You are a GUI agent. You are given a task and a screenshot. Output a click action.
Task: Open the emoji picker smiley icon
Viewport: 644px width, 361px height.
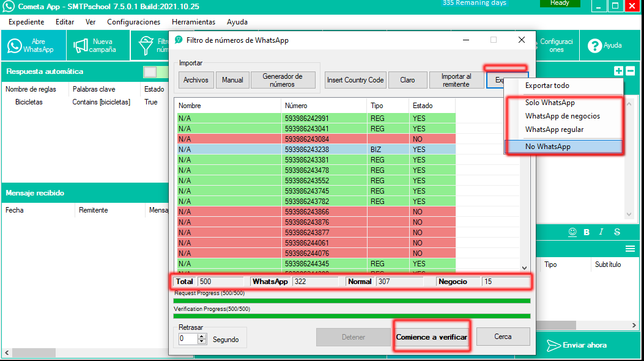(572, 232)
